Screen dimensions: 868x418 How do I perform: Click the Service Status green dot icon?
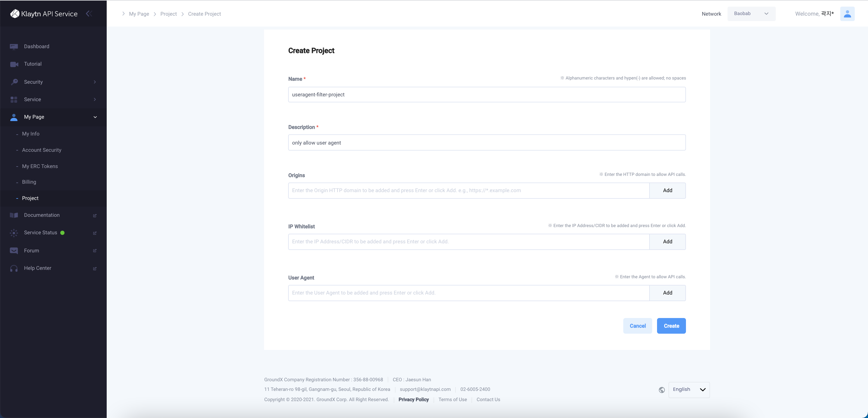63,232
